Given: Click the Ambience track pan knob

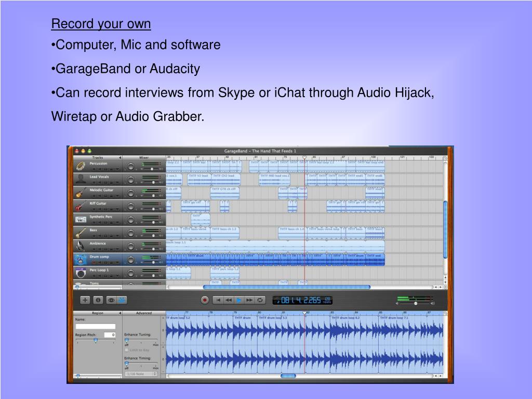Looking at the screenshot, I should (130, 246).
